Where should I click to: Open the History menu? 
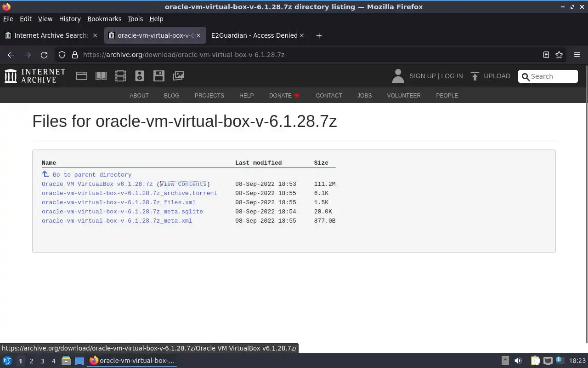pyautogui.click(x=70, y=19)
